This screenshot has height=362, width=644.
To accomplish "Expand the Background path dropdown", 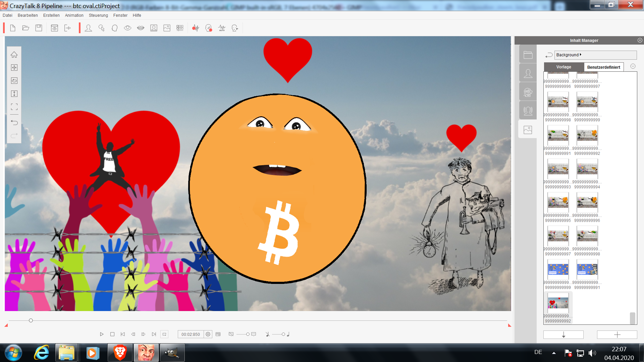I will pyautogui.click(x=580, y=55).
